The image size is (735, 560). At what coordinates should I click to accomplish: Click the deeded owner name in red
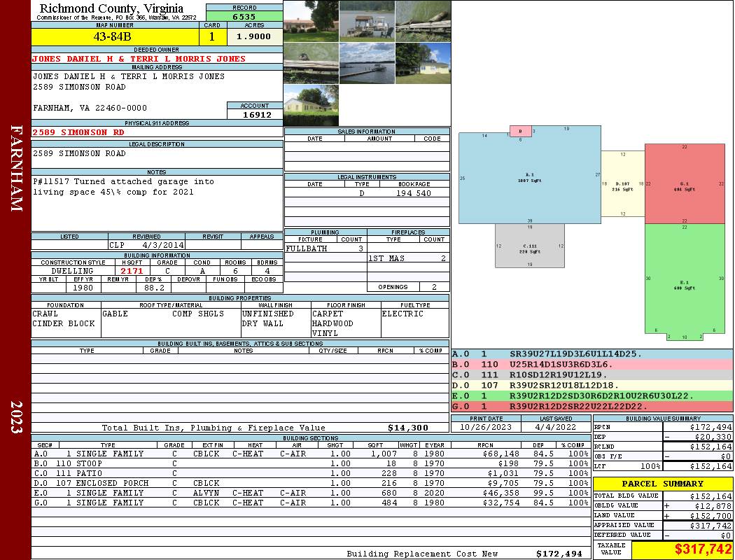pos(139,59)
